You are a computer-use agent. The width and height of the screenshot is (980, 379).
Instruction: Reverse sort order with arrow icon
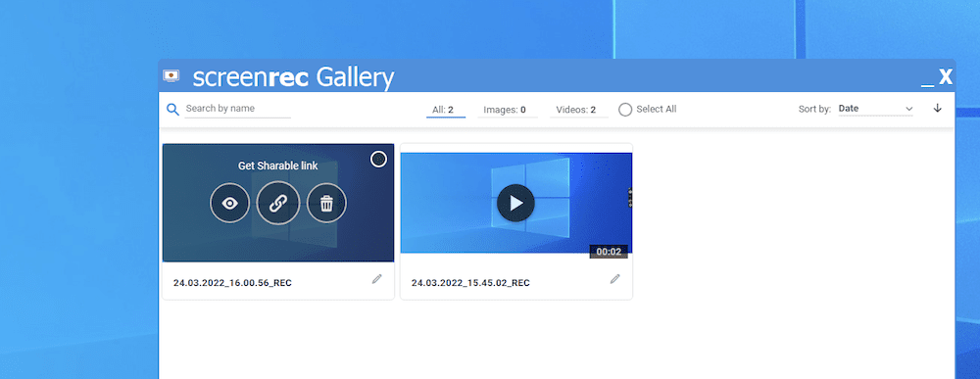937,108
